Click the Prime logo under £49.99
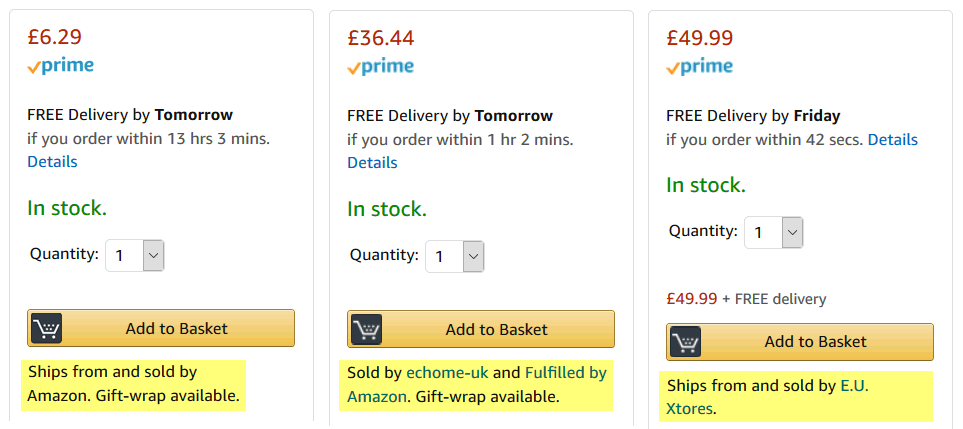The image size is (963, 429). click(700, 66)
